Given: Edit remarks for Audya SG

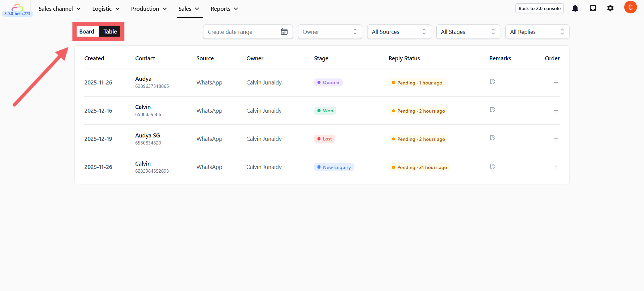Looking at the screenshot, I should tap(492, 138).
